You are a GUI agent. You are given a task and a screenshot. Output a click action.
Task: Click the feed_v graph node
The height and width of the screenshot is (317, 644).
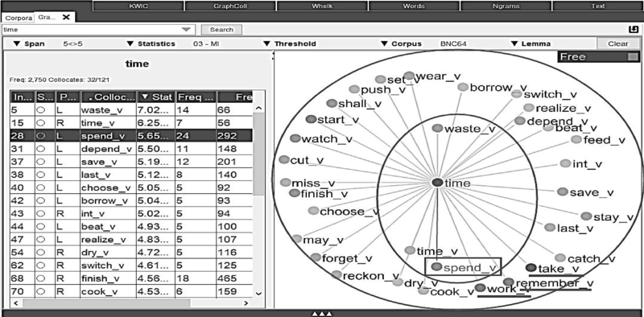tap(576, 140)
